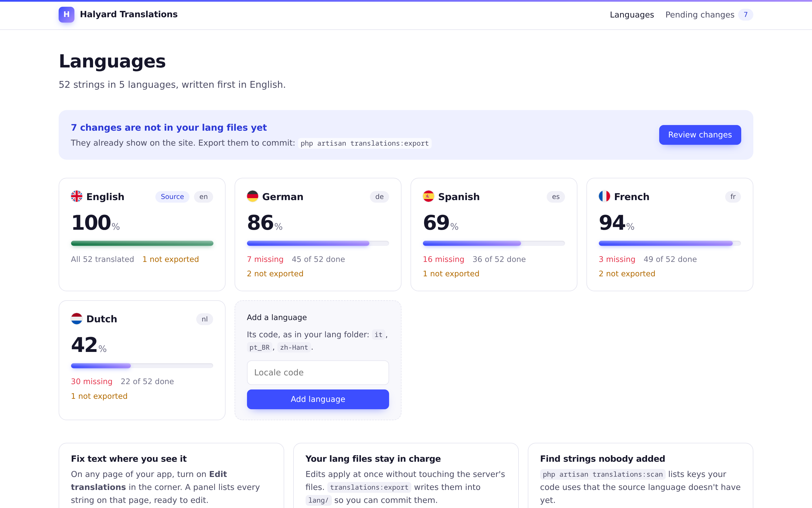Click the English UK flag icon

coord(76,196)
